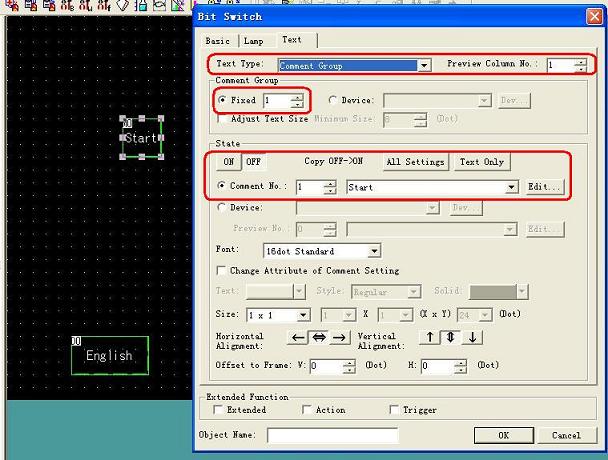Image resolution: width=608 pixels, height=460 pixels.
Task: Switch to the Basic tab
Action: pyautogui.click(x=217, y=41)
